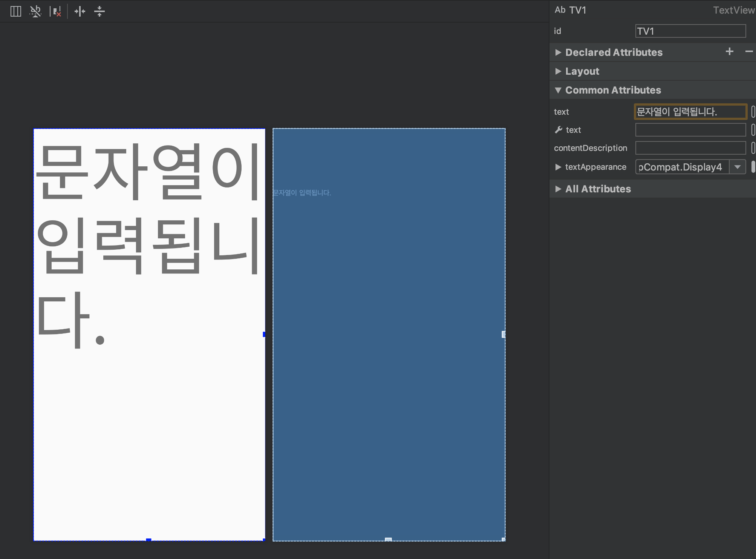Click resource picker pill next to contentDescription
Viewport: 756px width, 559px height.
click(x=753, y=148)
